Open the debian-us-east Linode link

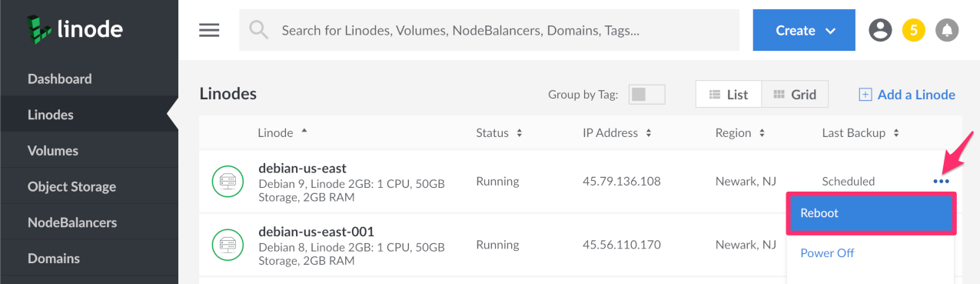[x=302, y=168]
